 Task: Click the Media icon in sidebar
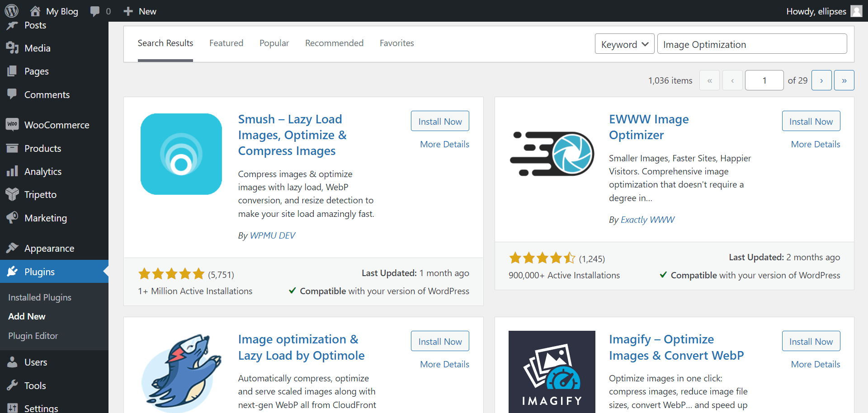coord(12,48)
